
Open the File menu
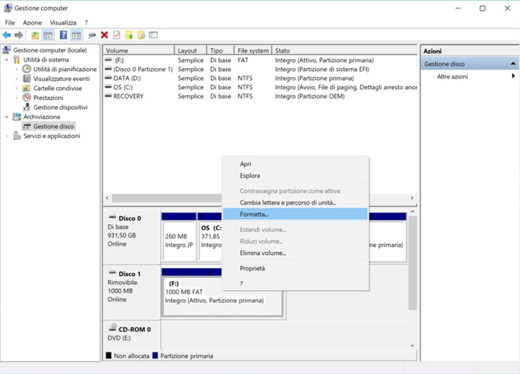click(x=10, y=23)
